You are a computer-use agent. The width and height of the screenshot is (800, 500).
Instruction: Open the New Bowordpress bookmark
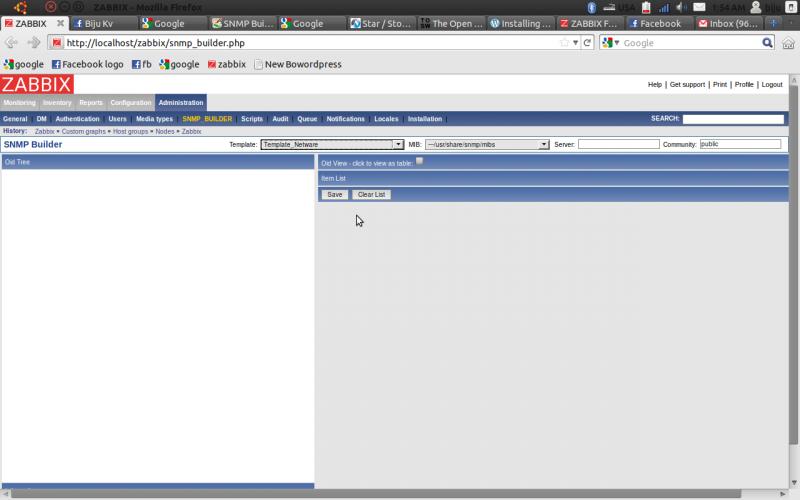298,64
